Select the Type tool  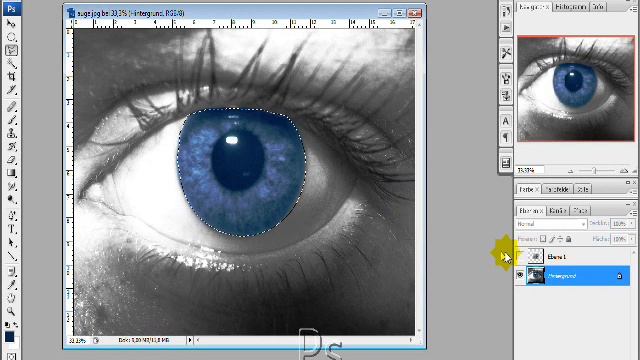pyautogui.click(x=11, y=229)
